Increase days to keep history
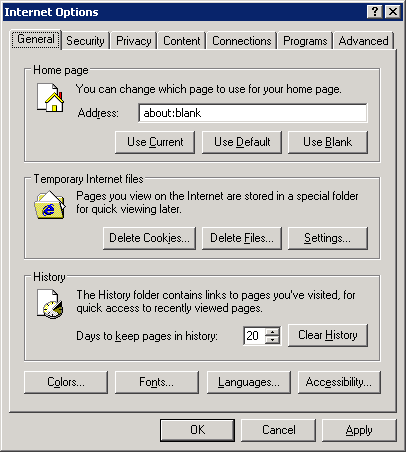The height and width of the screenshot is (452, 406). tap(273, 332)
